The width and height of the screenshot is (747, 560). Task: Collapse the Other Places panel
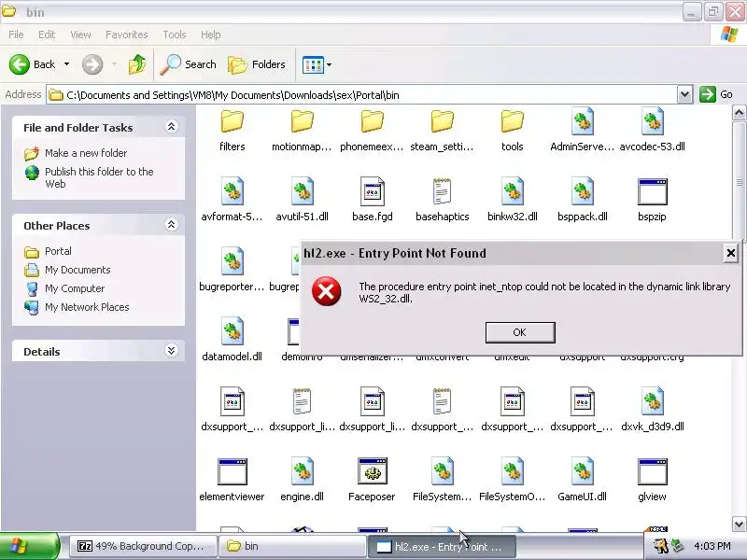[x=172, y=225]
